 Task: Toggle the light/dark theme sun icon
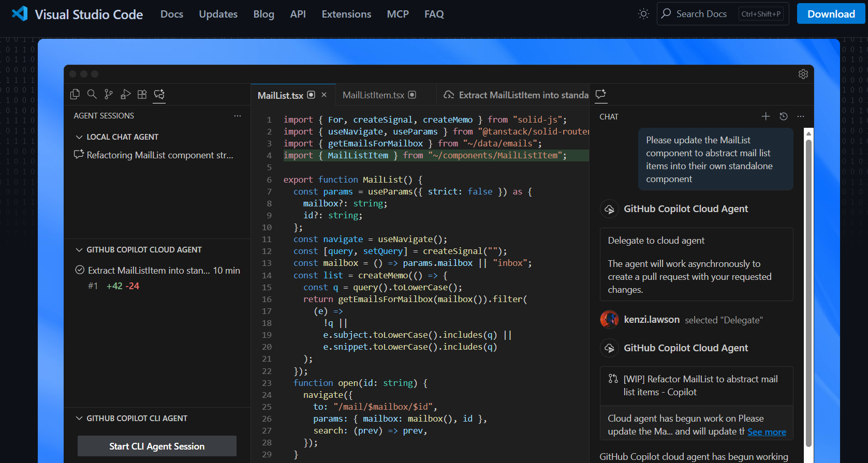[643, 14]
